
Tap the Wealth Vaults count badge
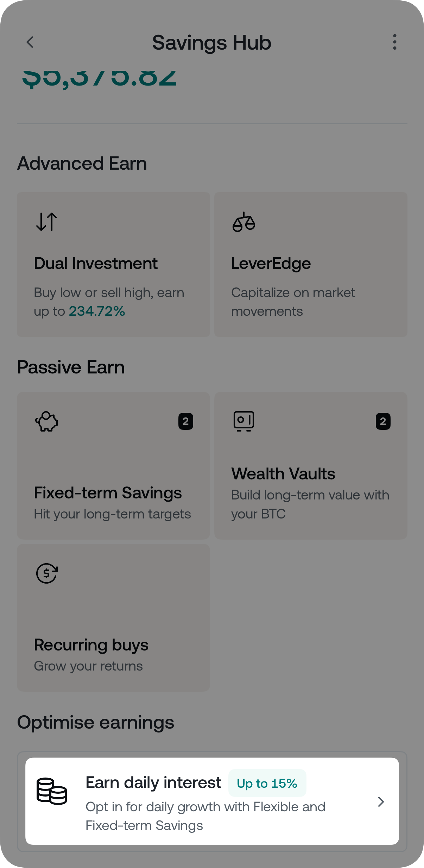383,421
